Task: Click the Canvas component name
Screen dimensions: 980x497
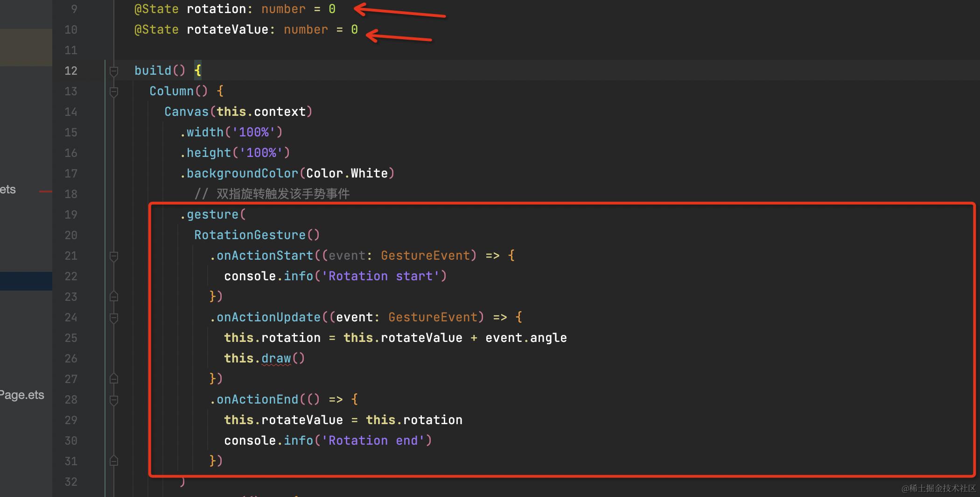Action: (187, 112)
